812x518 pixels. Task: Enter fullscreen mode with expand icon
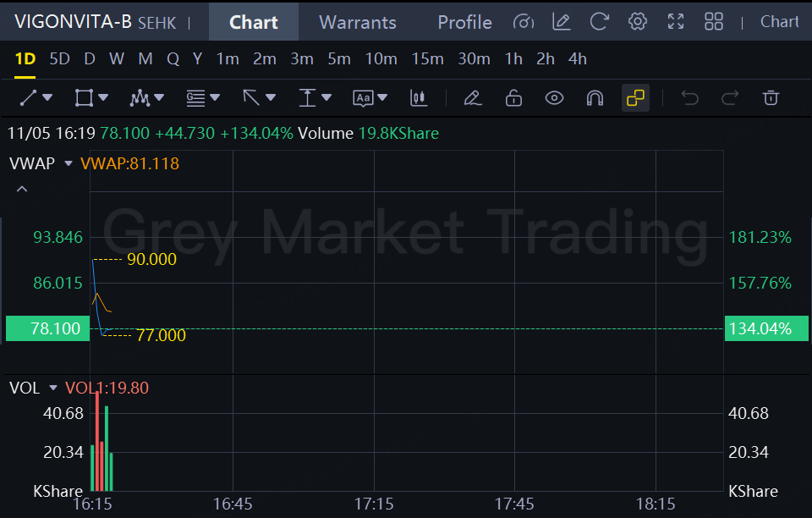[x=676, y=22]
